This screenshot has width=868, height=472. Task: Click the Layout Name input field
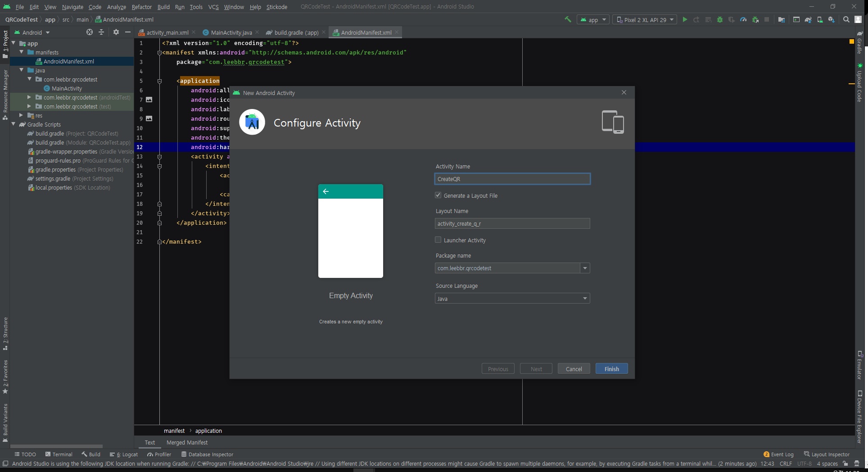click(512, 223)
